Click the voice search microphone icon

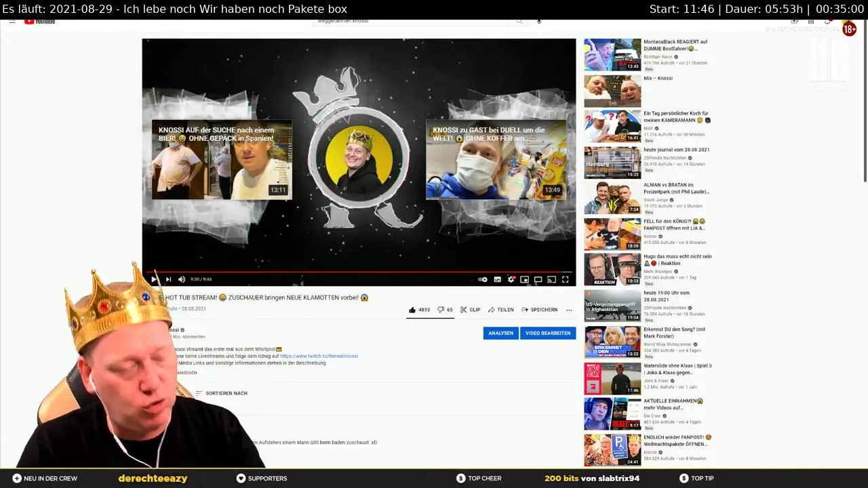[539, 21]
